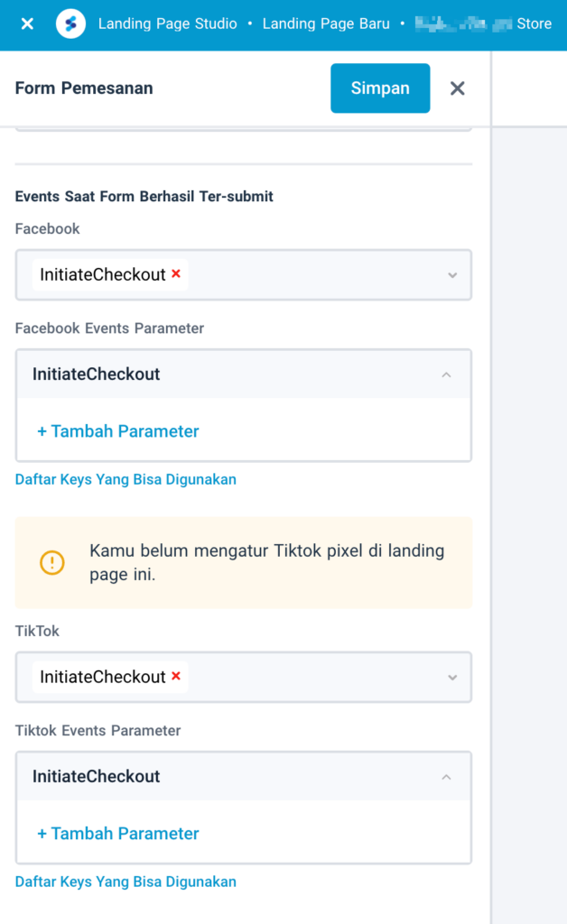Open the TikTok events dropdown
Screen dimensions: 567x924
tap(451, 678)
